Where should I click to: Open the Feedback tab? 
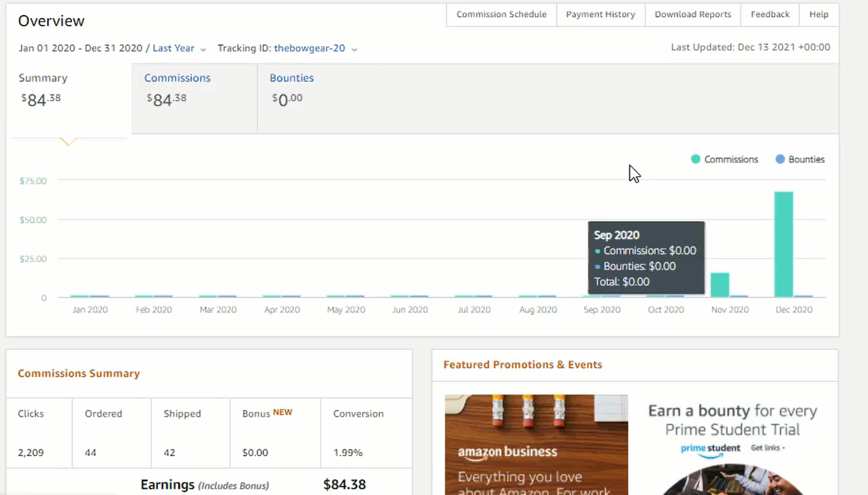pos(770,15)
